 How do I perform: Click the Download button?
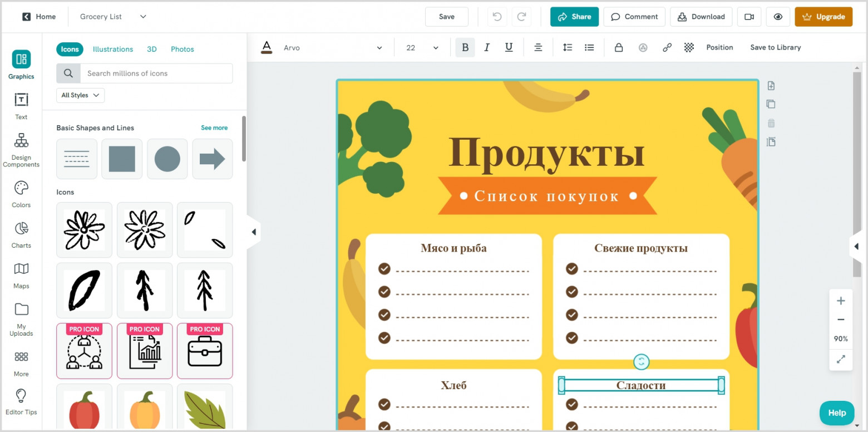pos(701,17)
